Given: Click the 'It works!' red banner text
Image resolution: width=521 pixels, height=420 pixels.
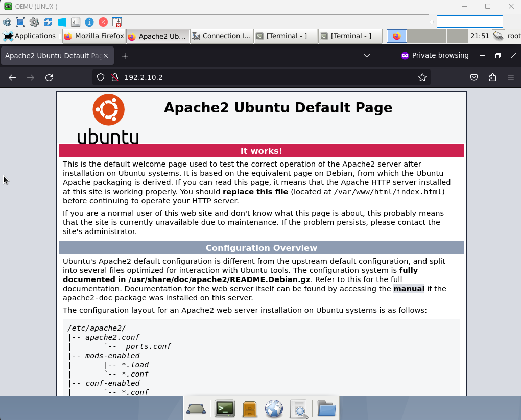Looking at the screenshot, I should tap(262, 151).
